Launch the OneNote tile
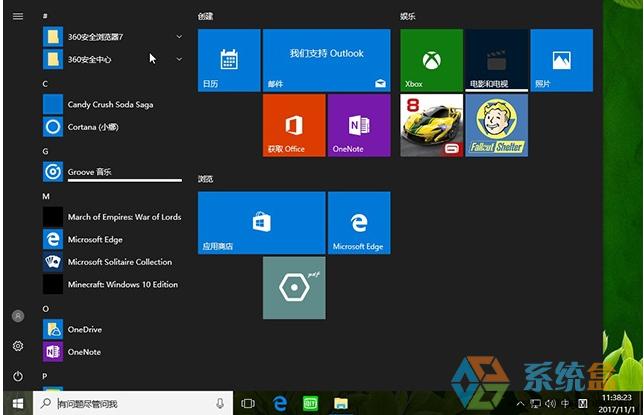Screen dimensions: 644x415 (358, 125)
